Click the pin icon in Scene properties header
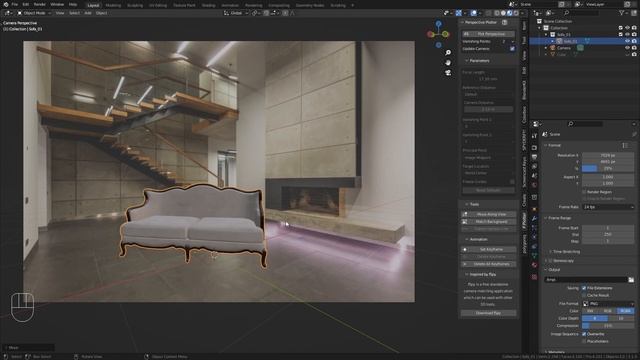The height and width of the screenshot is (360, 640). pos(634,134)
